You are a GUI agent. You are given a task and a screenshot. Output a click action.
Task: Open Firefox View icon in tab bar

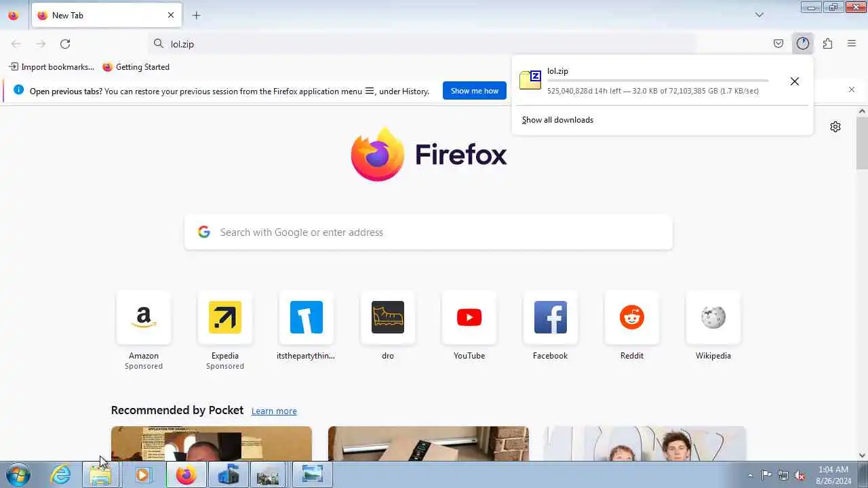click(x=13, y=15)
